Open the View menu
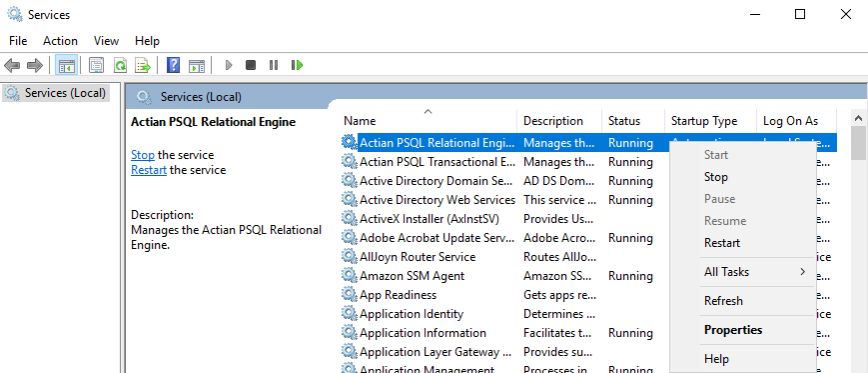This screenshot has height=373, width=868. (106, 41)
